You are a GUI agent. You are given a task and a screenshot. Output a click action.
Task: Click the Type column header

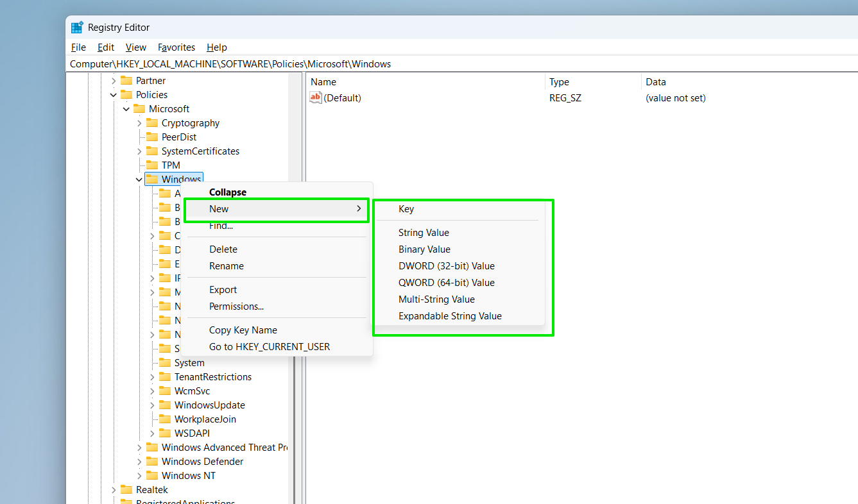[594, 82]
